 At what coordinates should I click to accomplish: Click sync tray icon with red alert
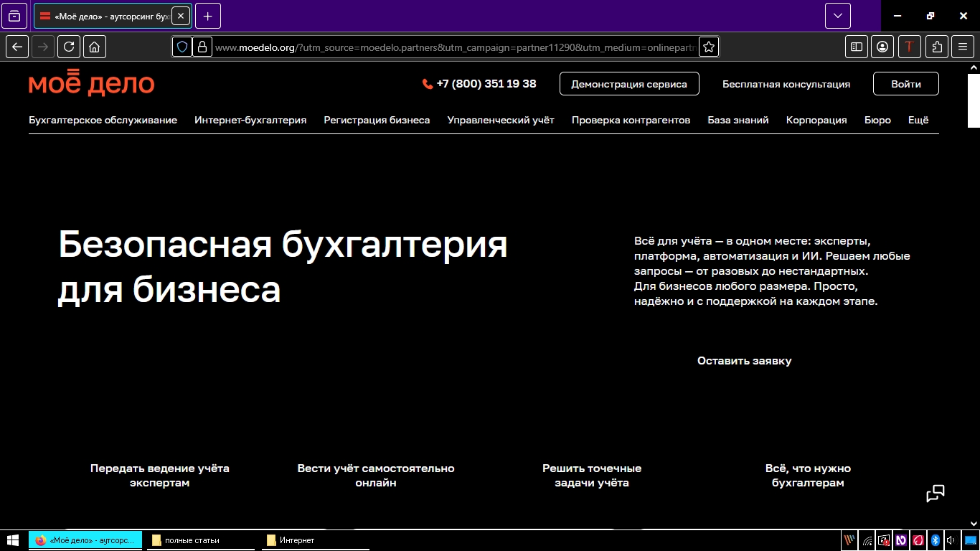[885, 540]
